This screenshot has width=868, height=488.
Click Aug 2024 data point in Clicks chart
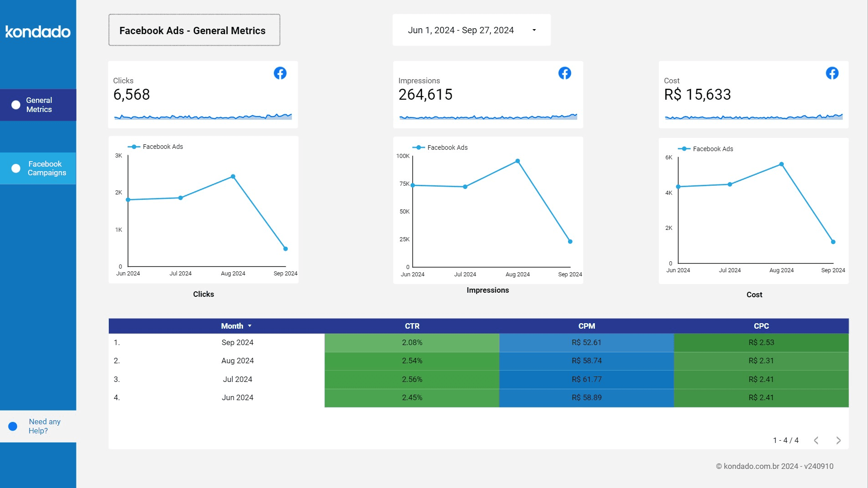point(233,177)
